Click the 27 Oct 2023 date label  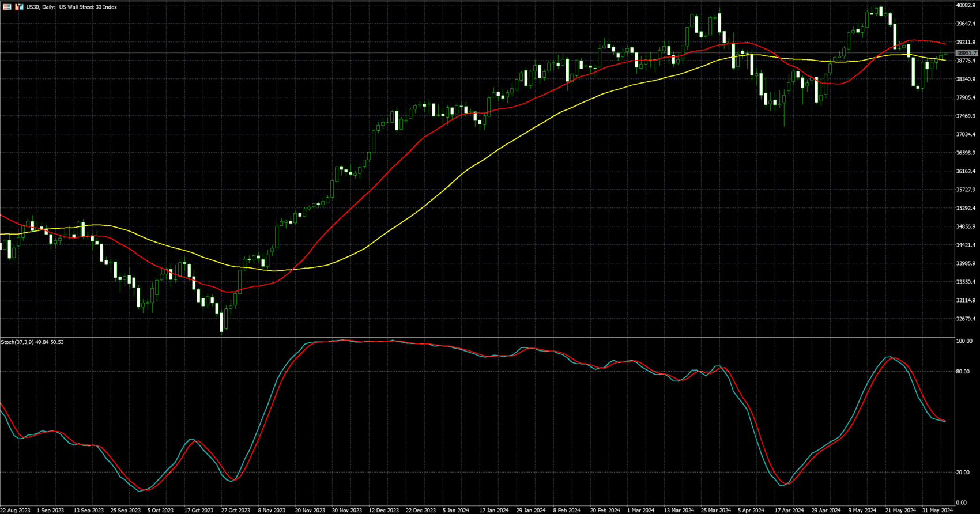click(x=235, y=510)
